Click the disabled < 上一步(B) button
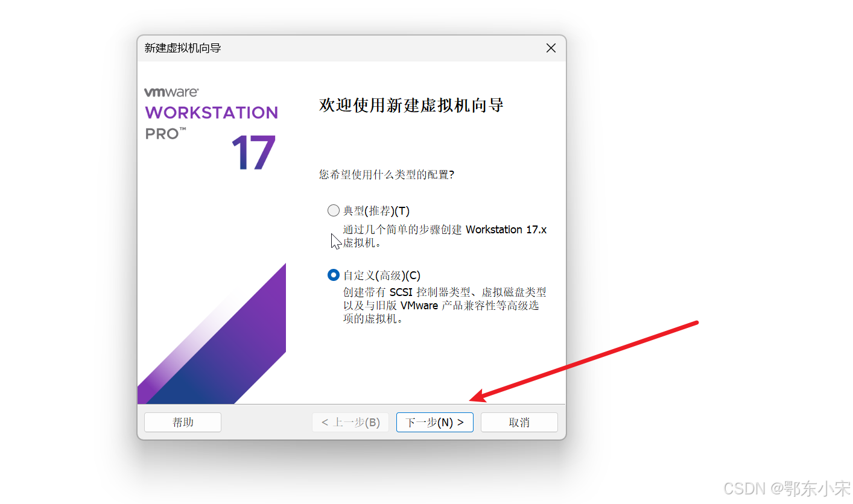The height and width of the screenshot is (504, 853). [350, 423]
